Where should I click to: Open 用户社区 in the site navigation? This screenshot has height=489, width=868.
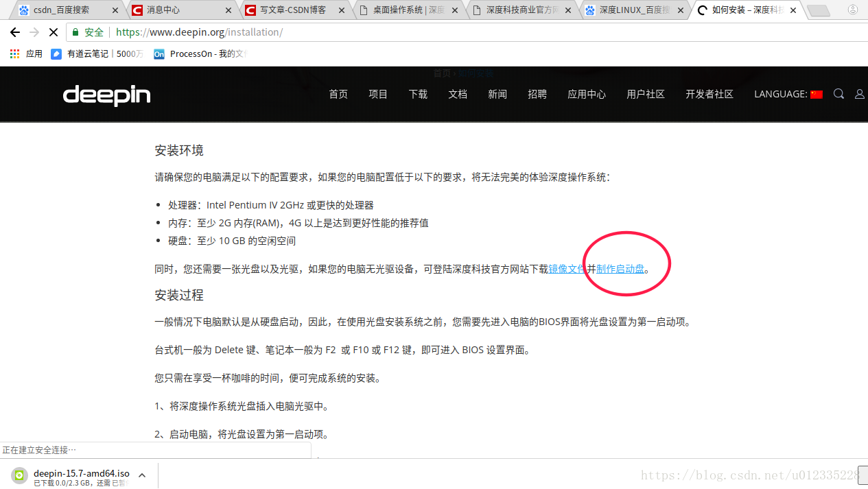point(646,95)
